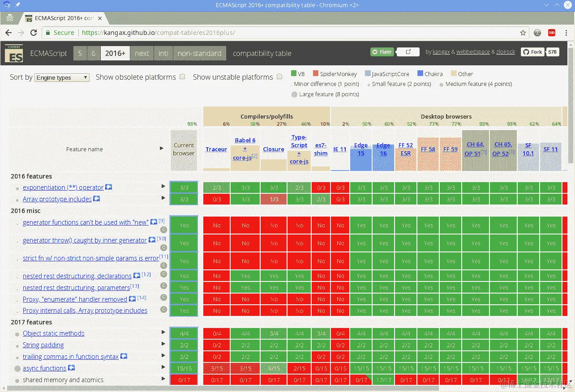The image size is (575, 392).
Task: Click the 578 fork count badge
Action: 552,52
